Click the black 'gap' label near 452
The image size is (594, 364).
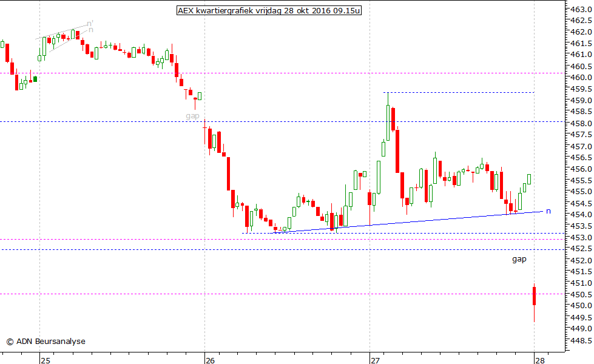519,259
